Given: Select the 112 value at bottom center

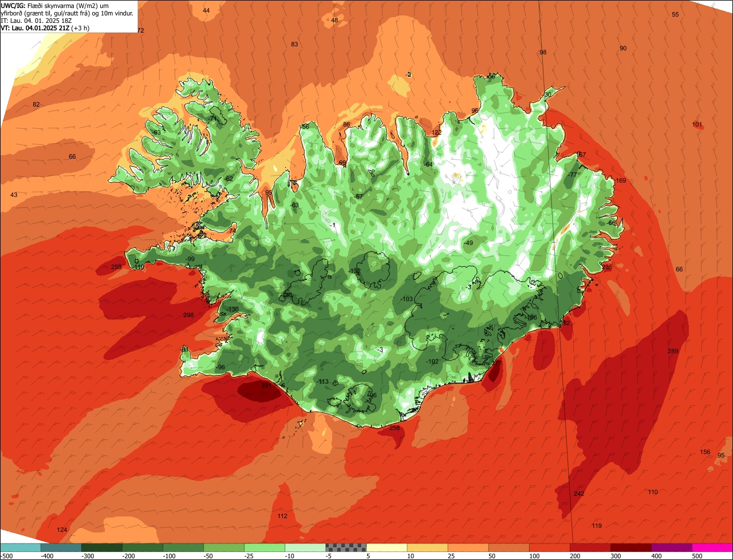Looking at the screenshot, I should click(282, 516).
